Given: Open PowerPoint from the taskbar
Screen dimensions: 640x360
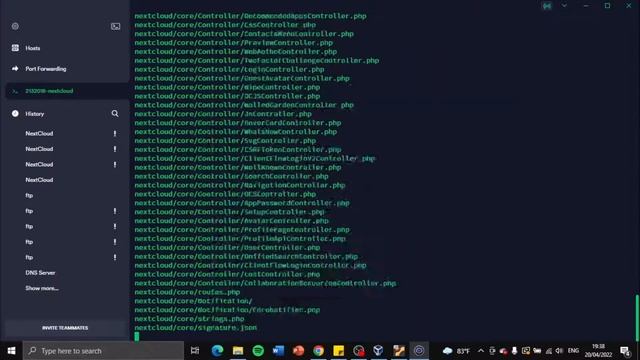Looking at the screenshot, I should 298,351.
